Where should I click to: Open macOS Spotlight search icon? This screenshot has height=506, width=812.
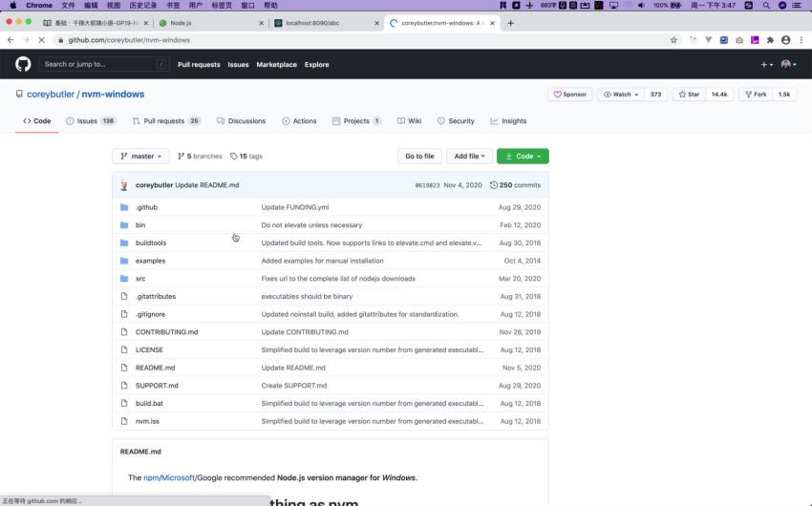(766, 5)
